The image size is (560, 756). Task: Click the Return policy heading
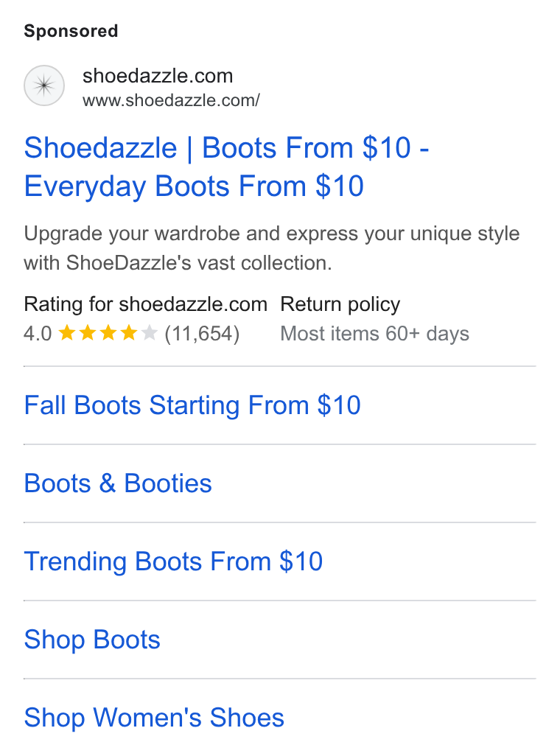click(340, 304)
